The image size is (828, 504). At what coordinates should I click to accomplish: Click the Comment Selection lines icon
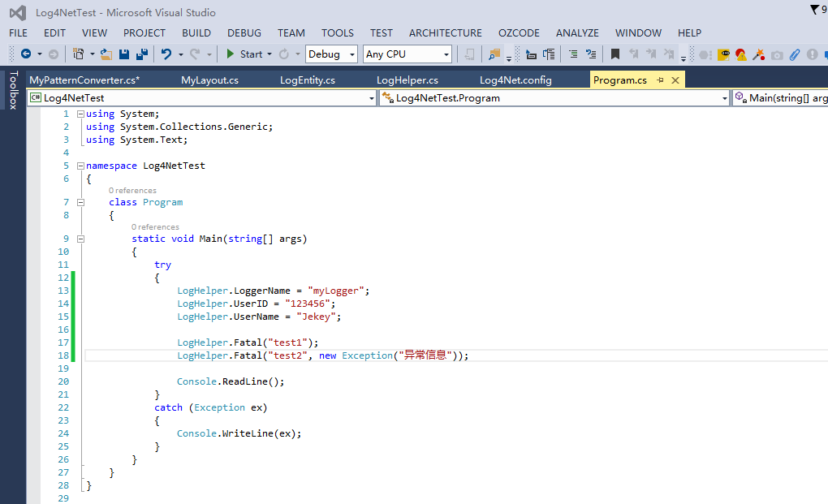[x=573, y=54]
